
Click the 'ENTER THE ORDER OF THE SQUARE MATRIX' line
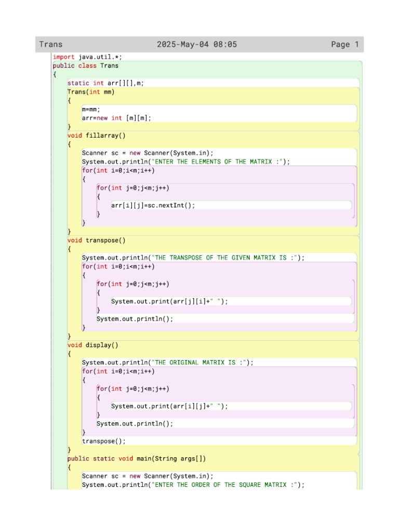[x=193, y=485]
